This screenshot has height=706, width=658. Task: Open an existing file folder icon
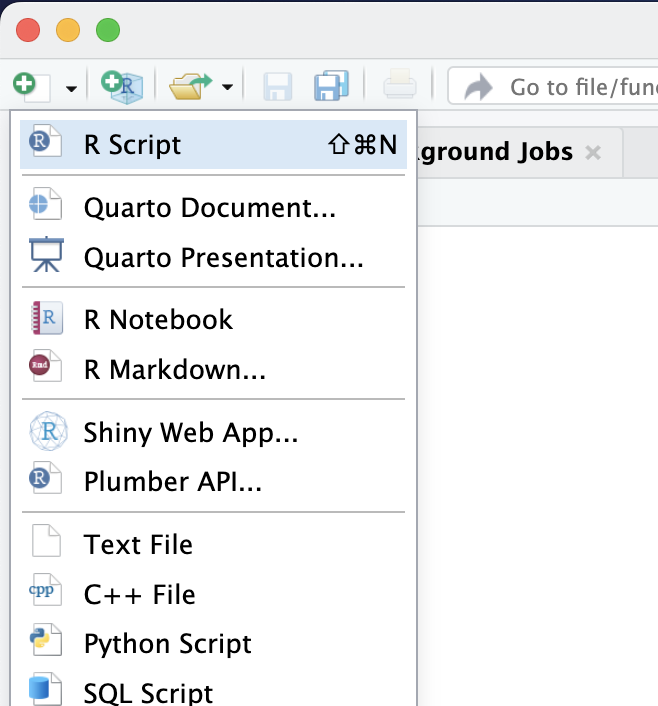tap(191, 86)
